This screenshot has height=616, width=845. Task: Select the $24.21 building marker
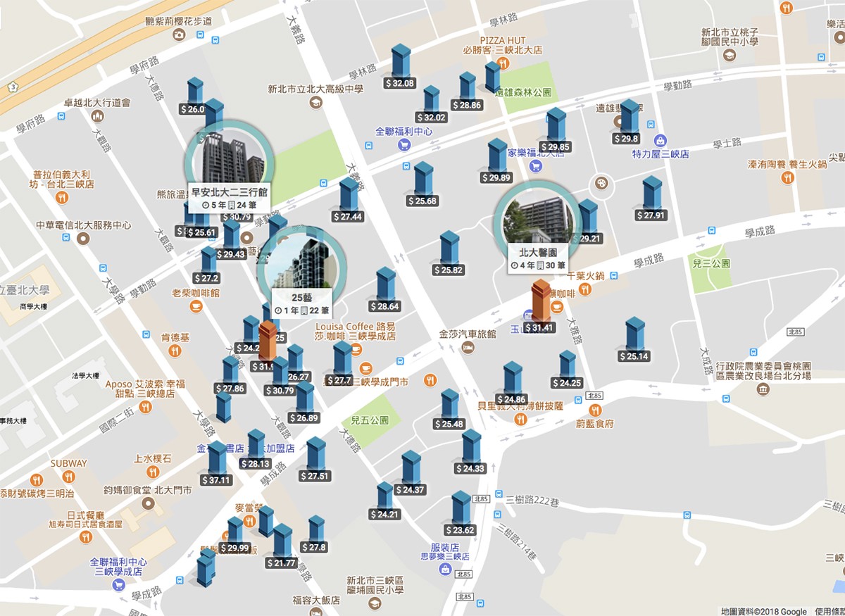(384, 501)
